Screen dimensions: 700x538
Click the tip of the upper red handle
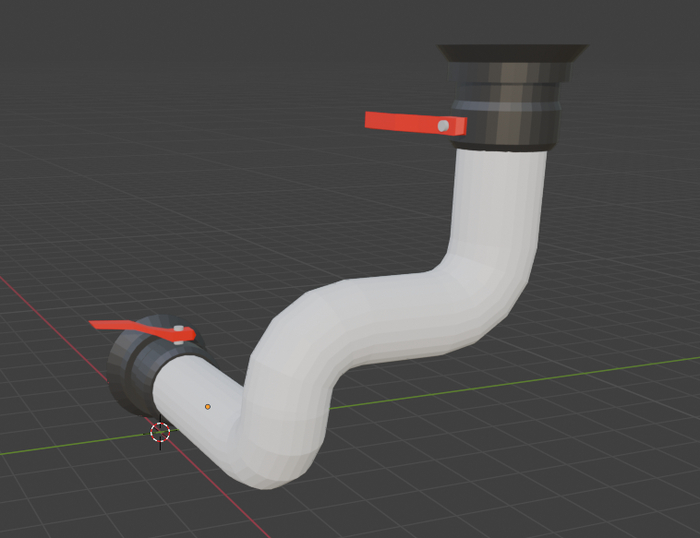click(371, 120)
